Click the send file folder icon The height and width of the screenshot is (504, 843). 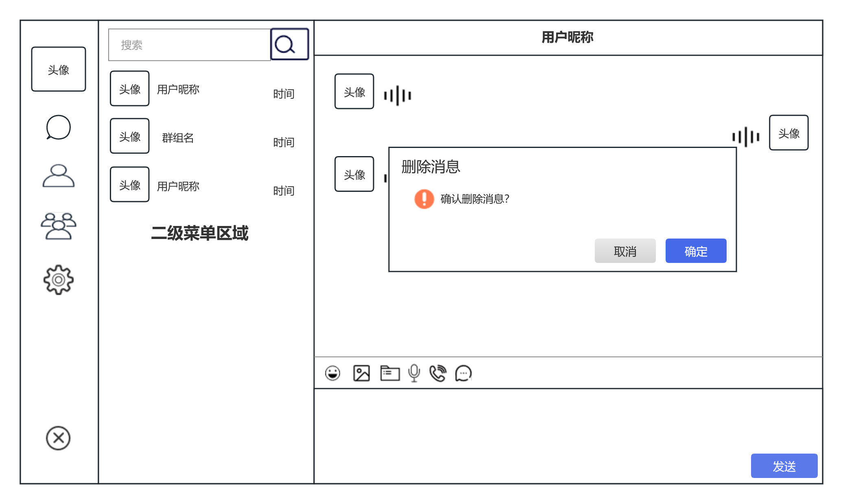[x=390, y=373]
